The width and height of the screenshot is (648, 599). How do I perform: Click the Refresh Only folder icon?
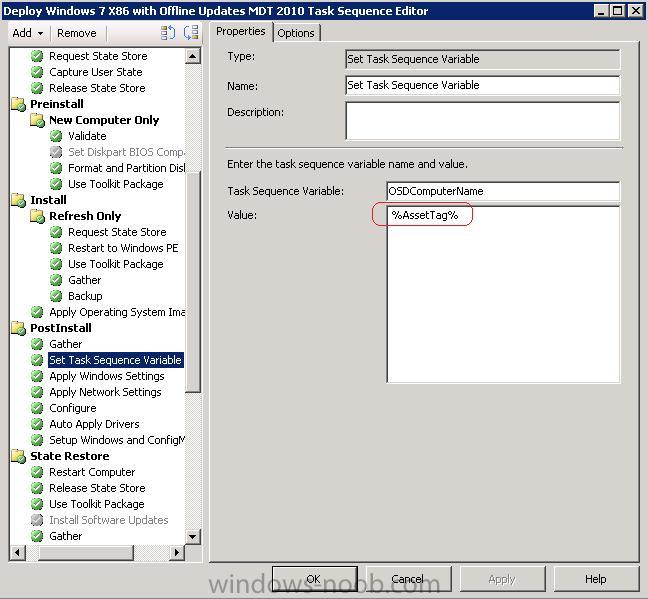(38, 216)
